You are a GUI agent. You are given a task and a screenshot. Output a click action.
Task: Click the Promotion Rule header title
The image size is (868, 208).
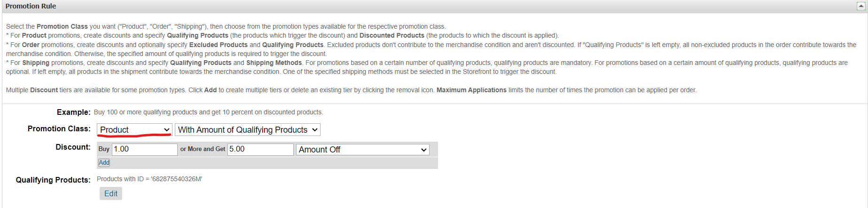[31, 6]
